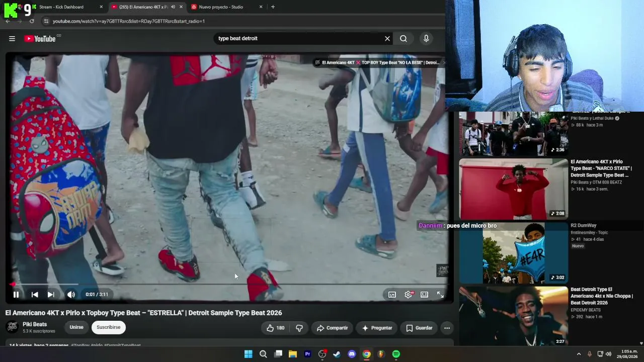Switch to Chrome on the taskbar
This screenshot has width=644, height=362.
[367, 354]
